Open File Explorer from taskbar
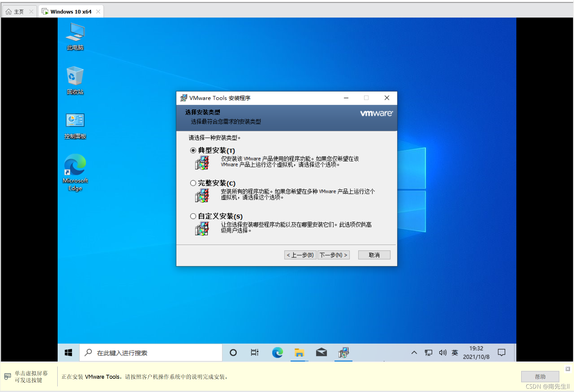574x392 pixels. click(x=299, y=353)
